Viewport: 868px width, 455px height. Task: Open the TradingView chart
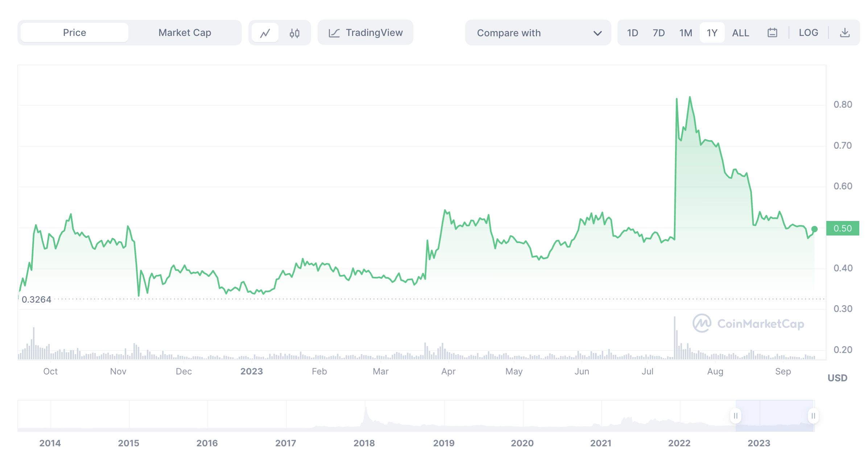(x=365, y=33)
